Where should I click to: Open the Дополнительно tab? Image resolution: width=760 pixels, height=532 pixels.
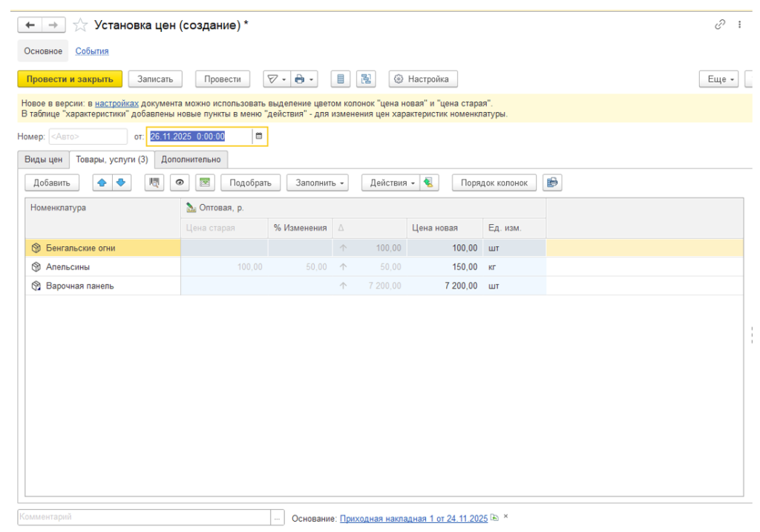tap(191, 160)
